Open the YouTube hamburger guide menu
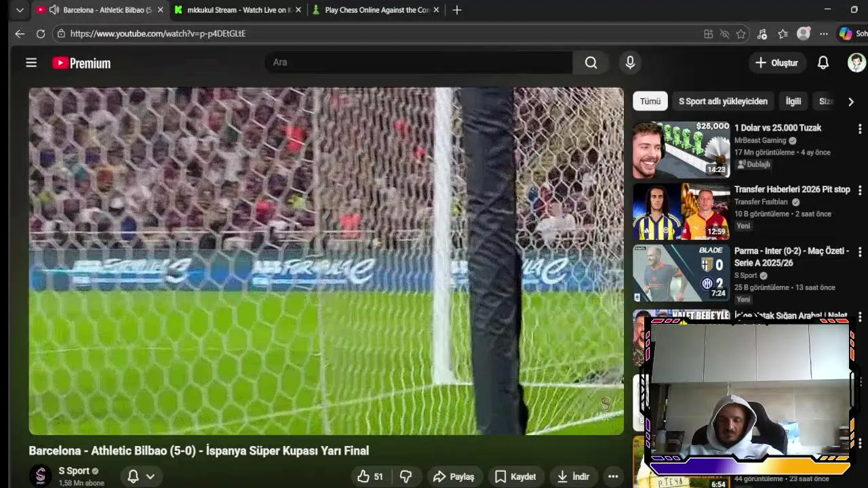Screen dimensions: 868x488 point(31,62)
